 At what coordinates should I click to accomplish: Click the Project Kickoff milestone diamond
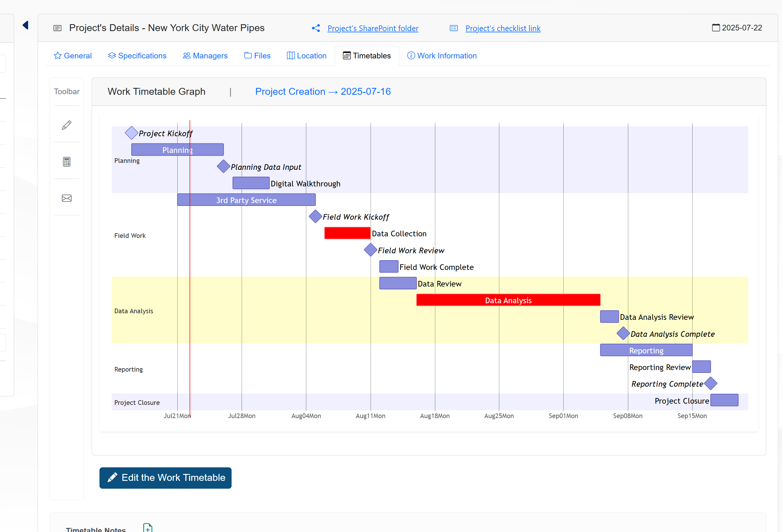click(131, 133)
